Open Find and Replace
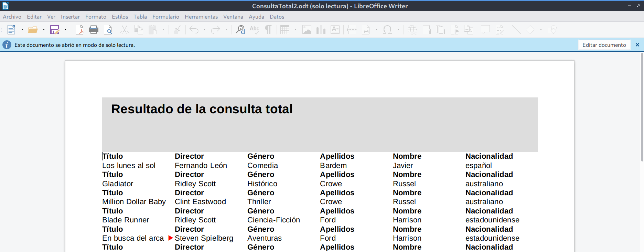 tap(240, 30)
